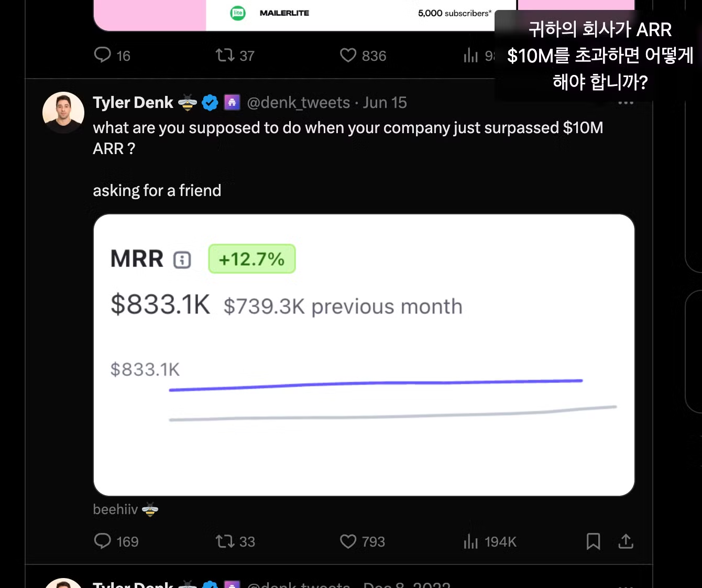Click the +12.7% growth badge
Viewport: 702px width, 588px height.
pyautogui.click(x=252, y=259)
